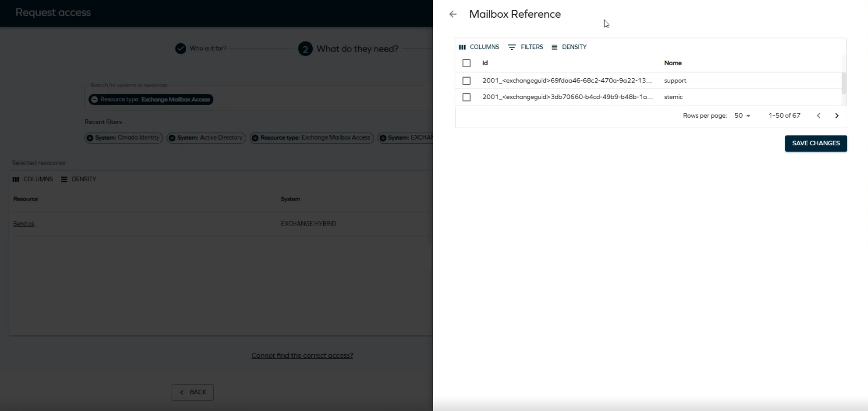Image resolution: width=868 pixels, height=411 pixels.
Task: Go back using the arrow beside Mailbox Reference
Action: 453,15
